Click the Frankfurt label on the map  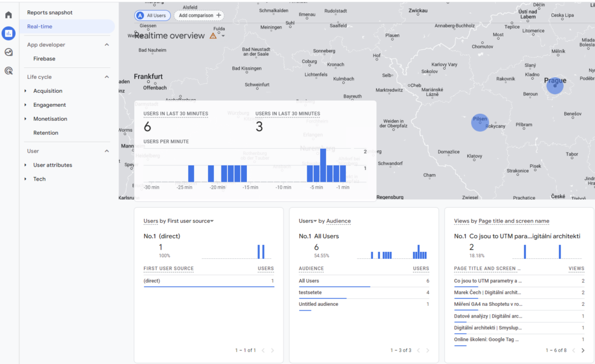pos(148,77)
